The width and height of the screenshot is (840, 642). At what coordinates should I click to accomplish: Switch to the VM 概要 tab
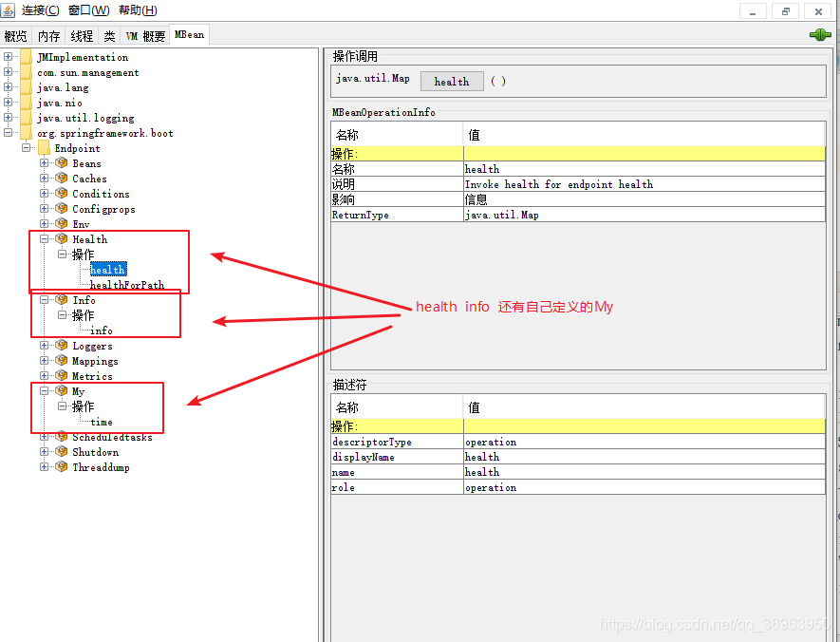coord(145,36)
